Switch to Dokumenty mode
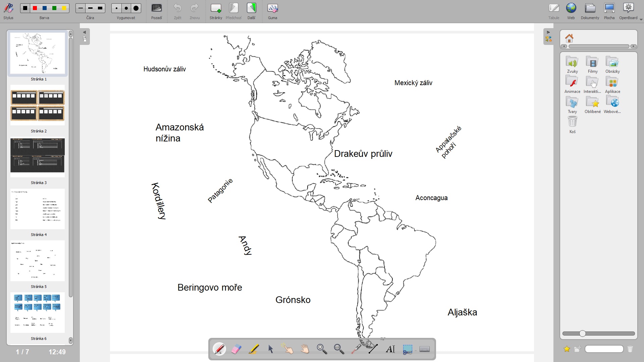The image size is (644, 362). 590,11
